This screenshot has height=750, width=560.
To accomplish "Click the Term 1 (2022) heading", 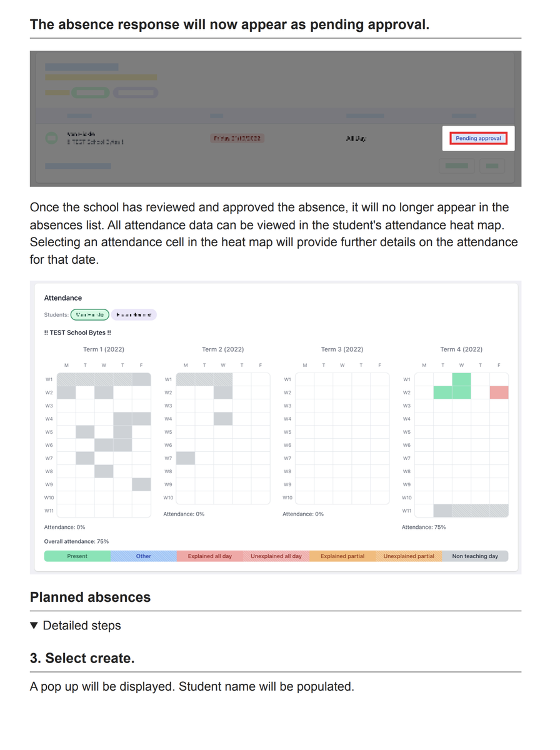I will 104,349.
